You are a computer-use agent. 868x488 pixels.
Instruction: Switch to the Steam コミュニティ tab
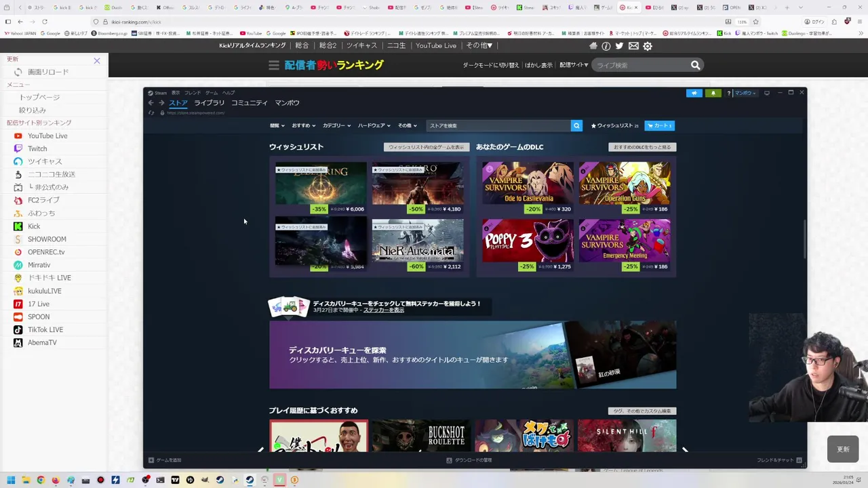click(x=250, y=103)
